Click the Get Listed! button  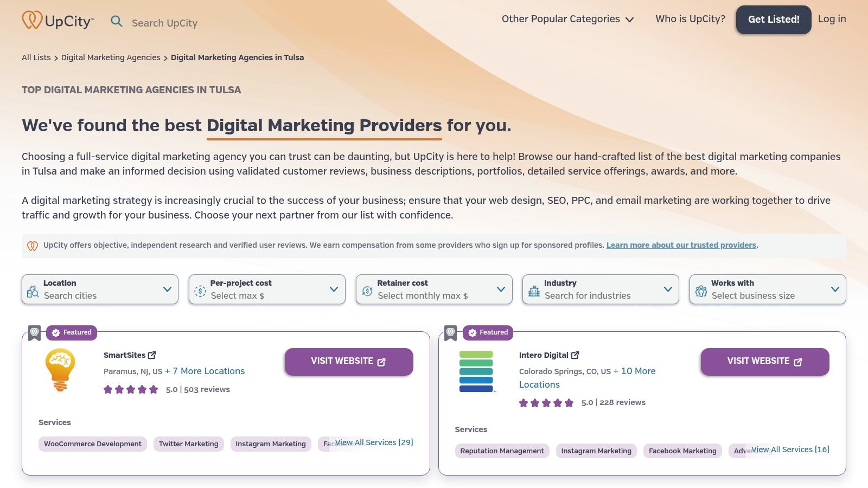[774, 20]
